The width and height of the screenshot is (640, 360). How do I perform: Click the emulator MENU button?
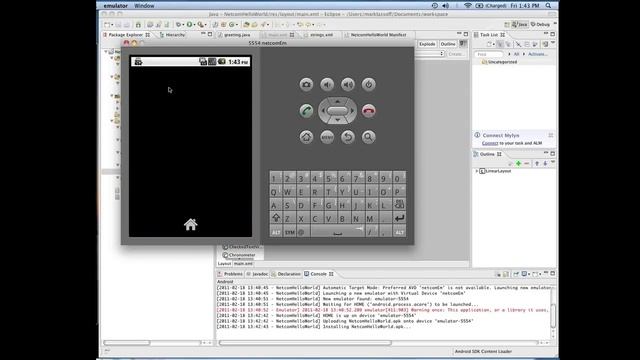[x=327, y=137]
